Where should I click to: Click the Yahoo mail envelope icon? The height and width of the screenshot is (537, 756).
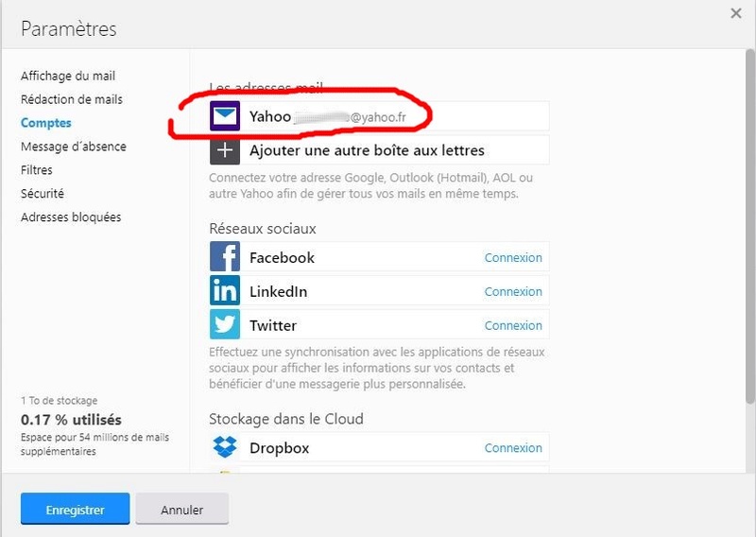pyautogui.click(x=225, y=115)
